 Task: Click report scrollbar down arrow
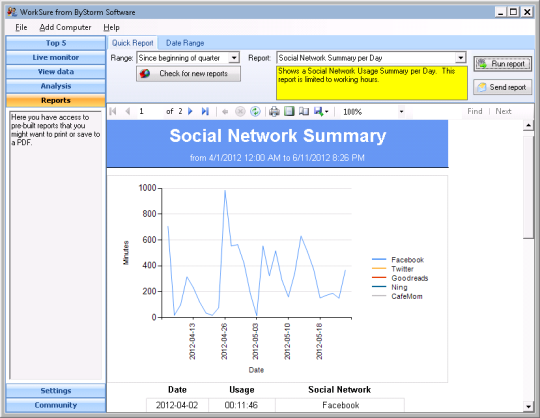528,407
